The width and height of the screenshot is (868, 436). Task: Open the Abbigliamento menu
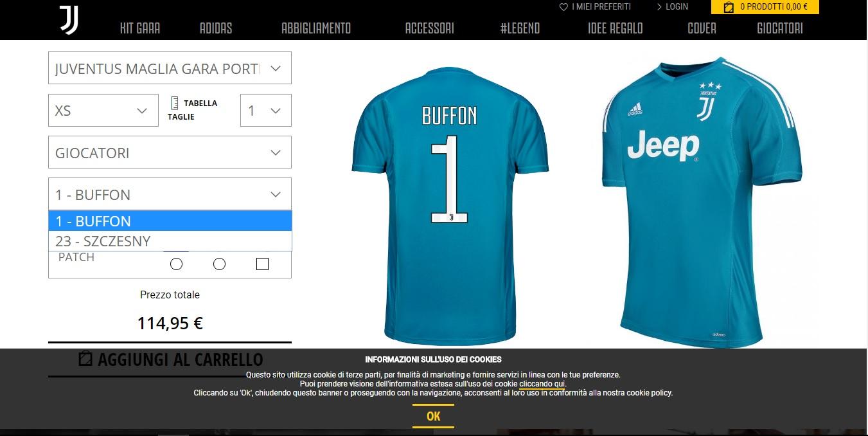(316, 28)
